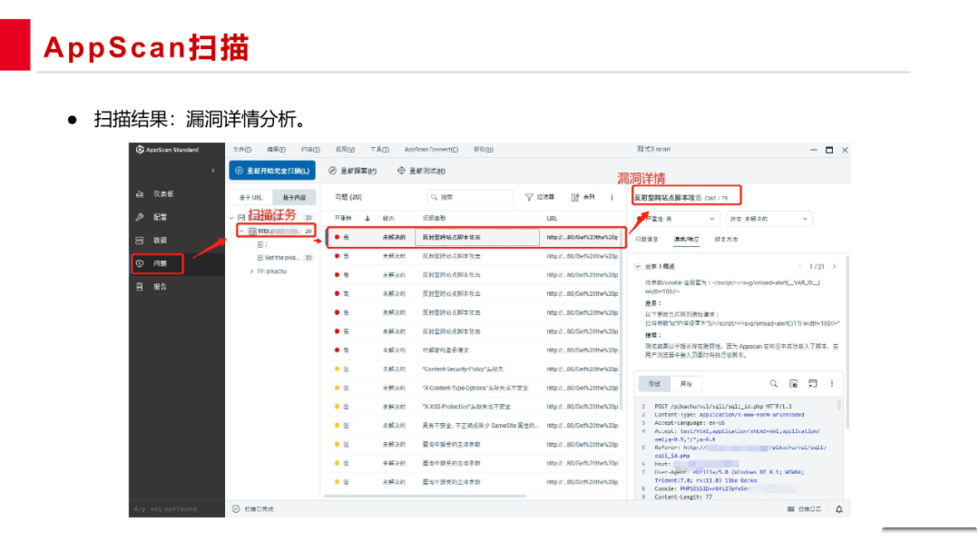
Task: Click the URL column header
Action: (552, 218)
